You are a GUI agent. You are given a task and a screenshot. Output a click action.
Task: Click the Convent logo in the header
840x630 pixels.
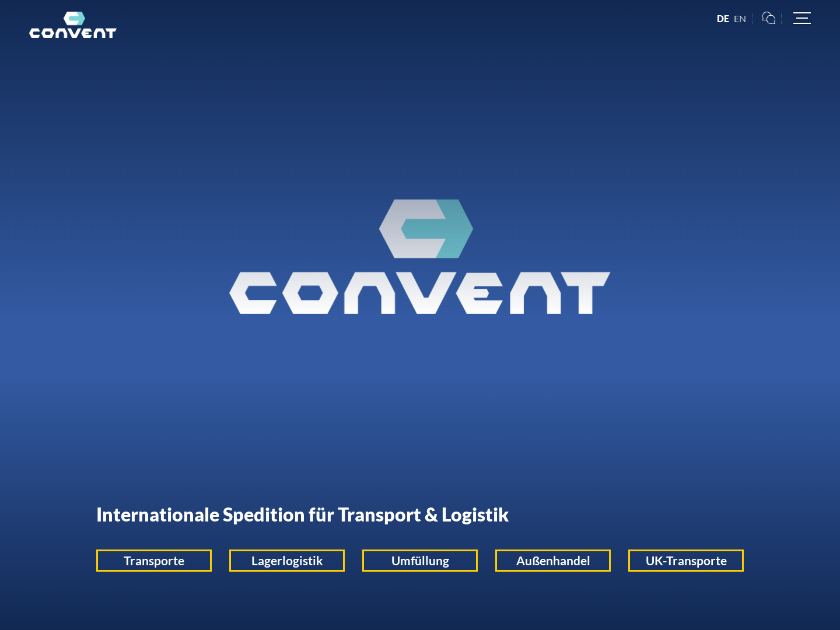click(x=73, y=25)
